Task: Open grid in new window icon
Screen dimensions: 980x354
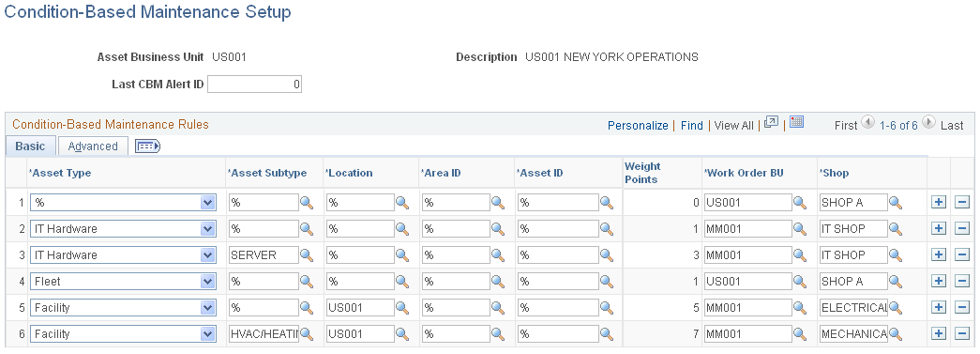Action: pyautogui.click(x=771, y=122)
